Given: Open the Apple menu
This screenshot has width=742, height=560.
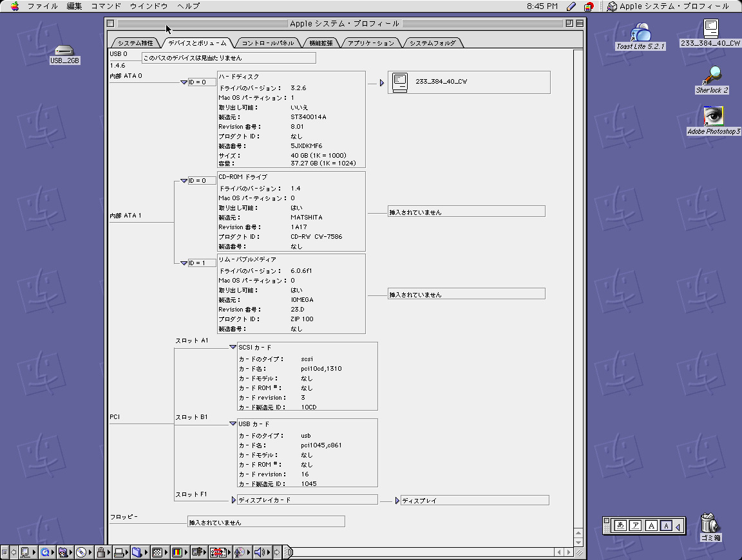Looking at the screenshot, I should pos(15,6).
